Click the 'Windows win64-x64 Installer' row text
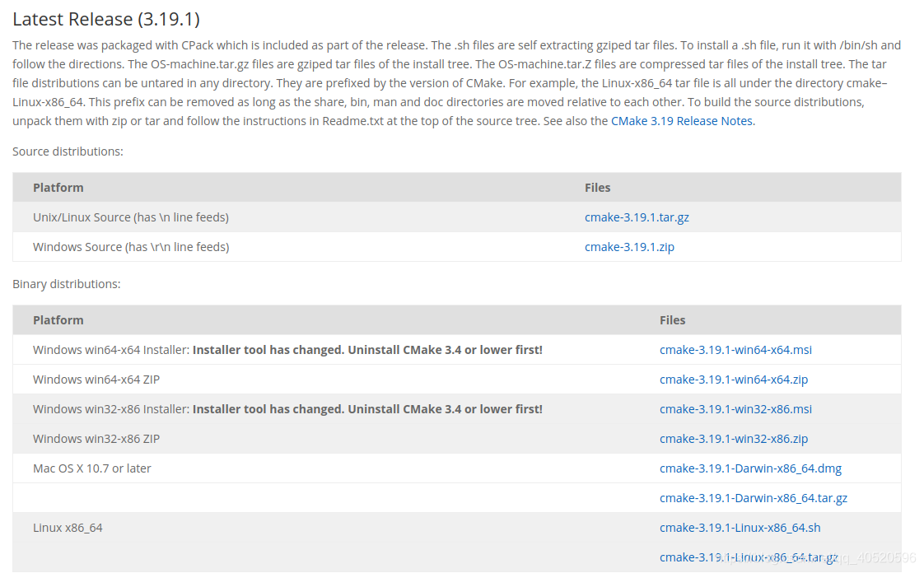Viewport: 924px width, 573px height. 287,350
